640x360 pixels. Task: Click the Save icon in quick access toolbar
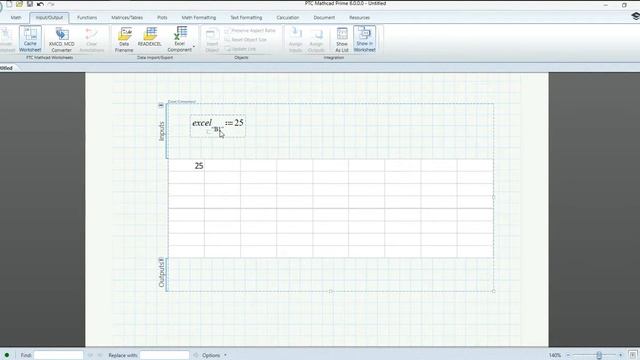click(30, 4)
